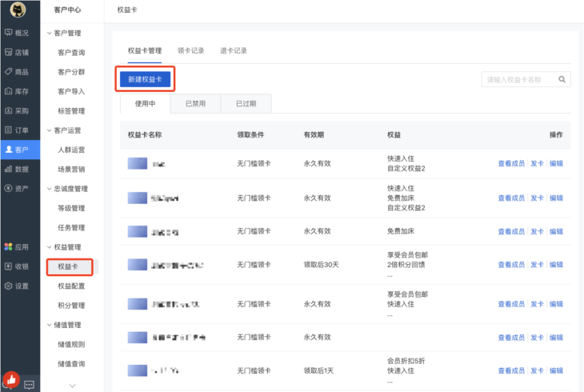Switch to the 已禁用 status tab
584x392 pixels.
pyautogui.click(x=195, y=103)
